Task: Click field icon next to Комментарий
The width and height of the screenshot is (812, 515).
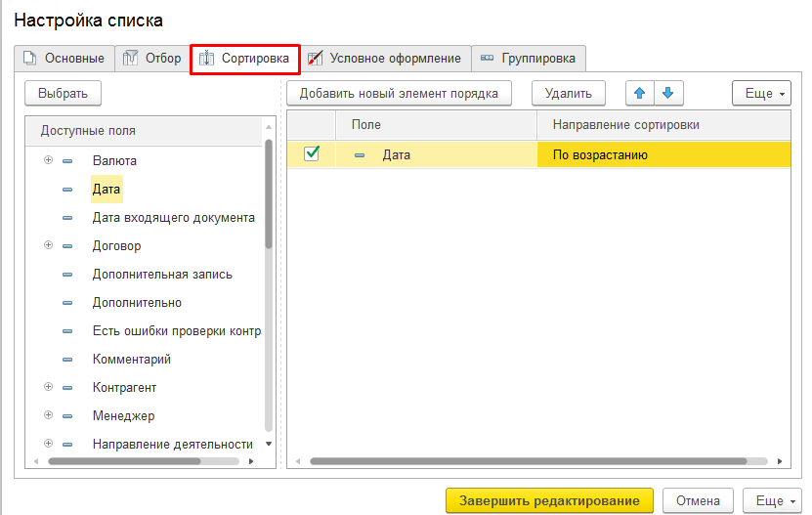Action: [67, 360]
